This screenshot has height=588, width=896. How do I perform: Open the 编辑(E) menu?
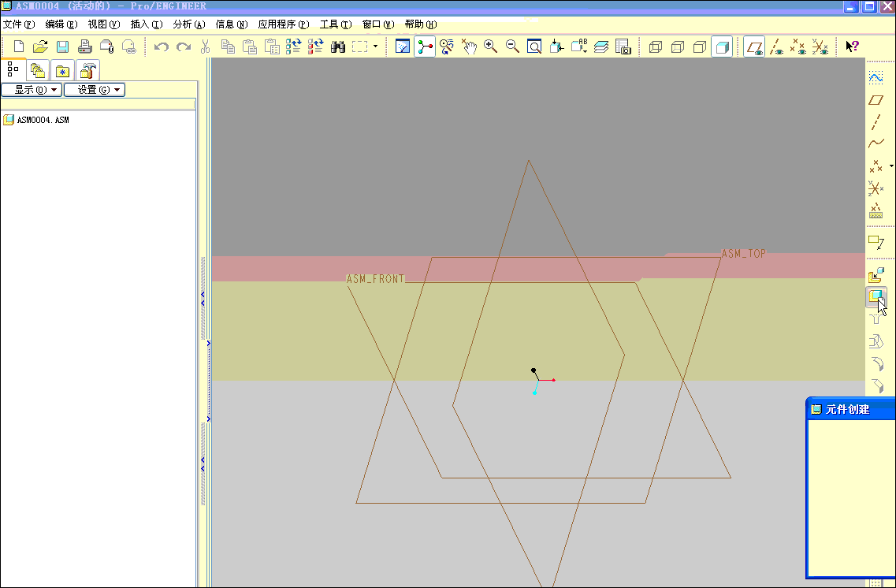tap(61, 24)
